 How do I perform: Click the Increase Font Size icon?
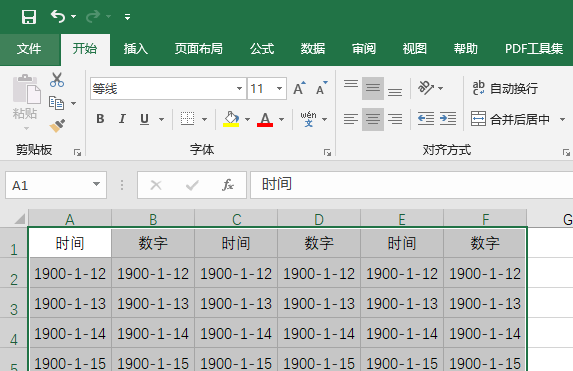click(300, 88)
